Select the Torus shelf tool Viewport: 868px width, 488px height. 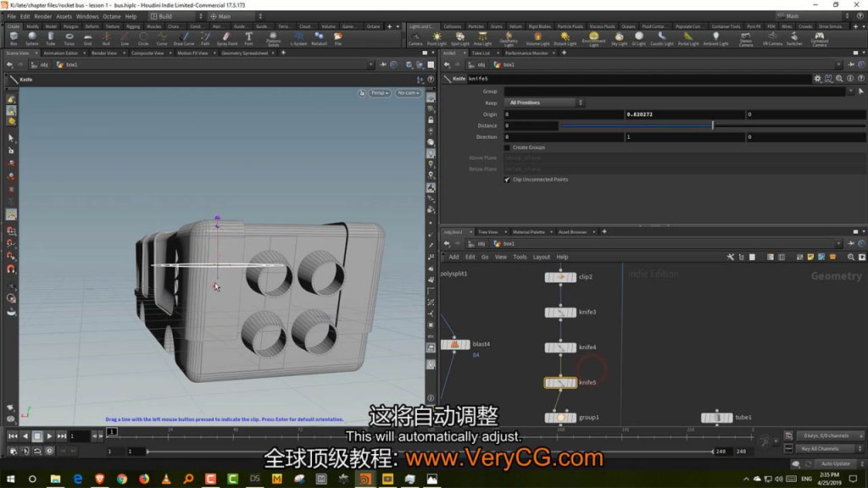click(70, 38)
